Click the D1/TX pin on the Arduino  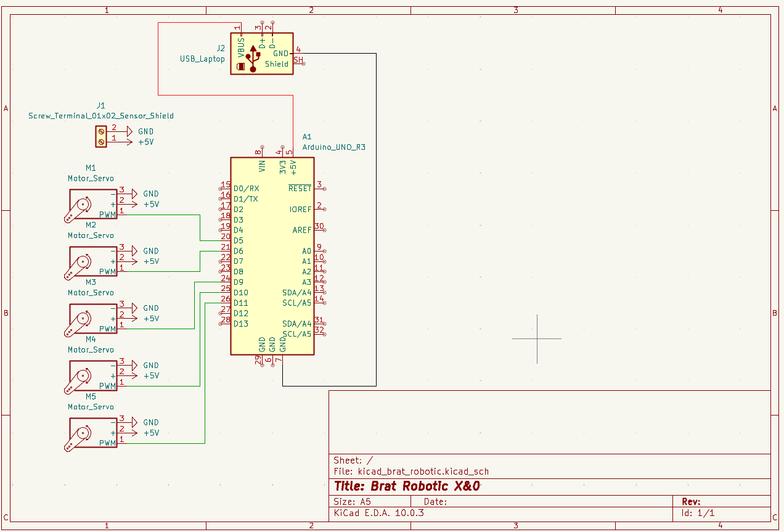[x=245, y=198]
